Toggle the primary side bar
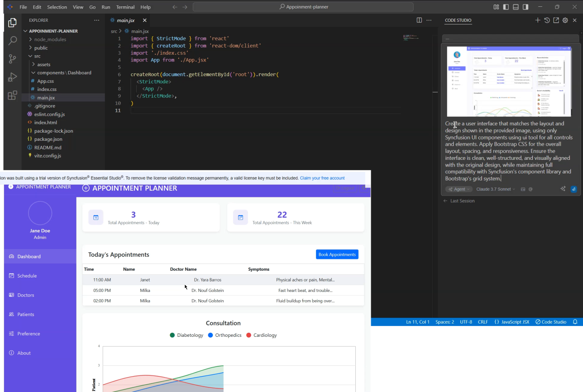 (x=506, y=7)
